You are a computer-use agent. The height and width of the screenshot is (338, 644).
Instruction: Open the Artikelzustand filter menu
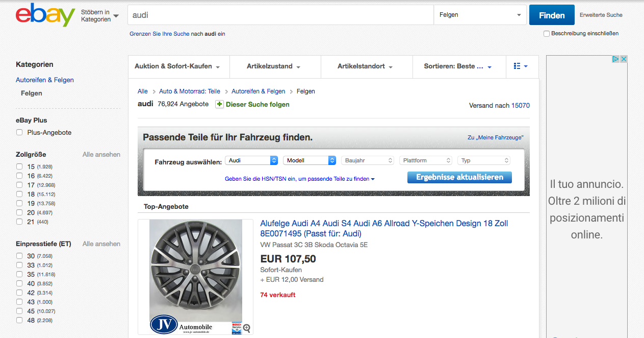click(x=274, y=66)
